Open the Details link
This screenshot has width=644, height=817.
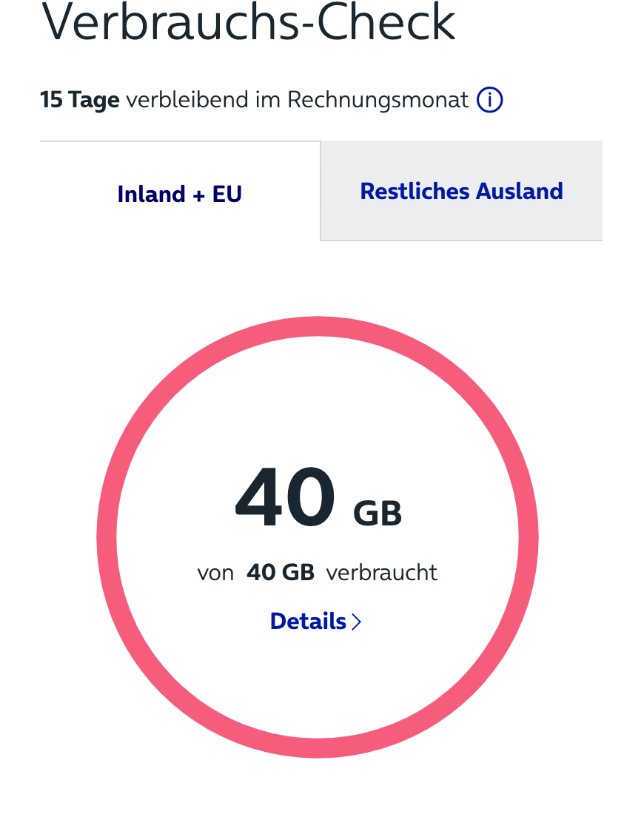tap(316, 621)
